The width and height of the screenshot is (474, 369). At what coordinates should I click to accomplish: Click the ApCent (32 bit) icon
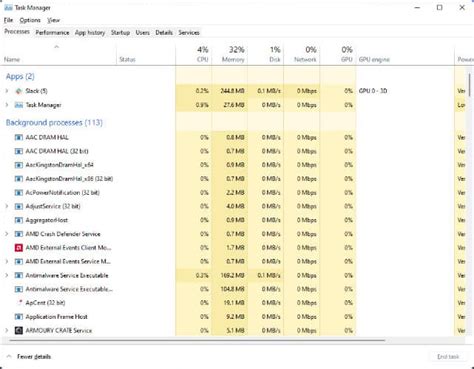(20, 303)
